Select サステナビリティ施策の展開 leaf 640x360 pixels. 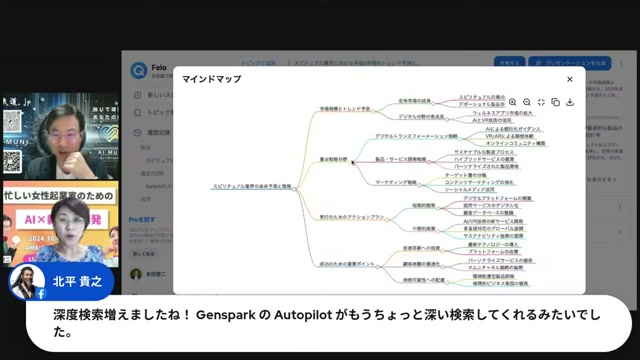click(x=493, y=236)
